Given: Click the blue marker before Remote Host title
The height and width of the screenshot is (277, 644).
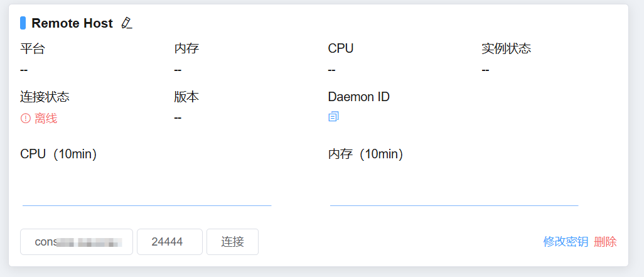Looking at the screenshot, I should (x=23, y=23).
